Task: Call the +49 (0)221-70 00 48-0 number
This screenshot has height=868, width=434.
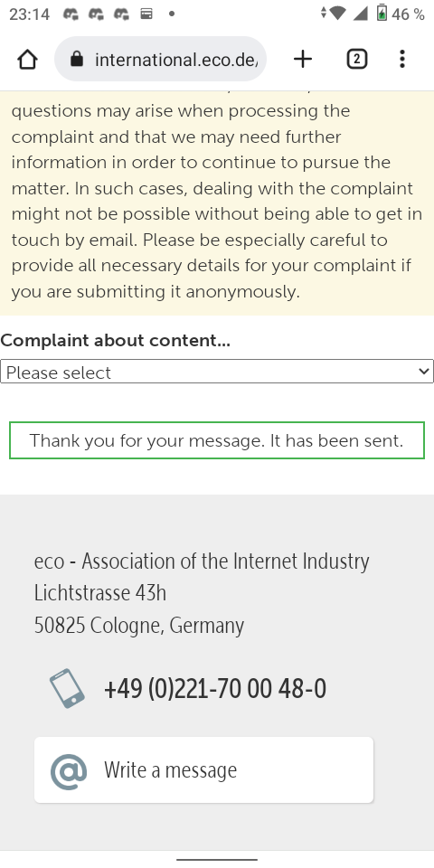Action: tap(215, 689)
